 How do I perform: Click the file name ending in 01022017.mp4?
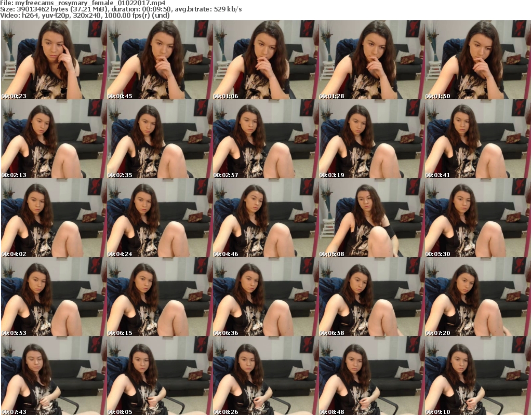tap(90, 3)
